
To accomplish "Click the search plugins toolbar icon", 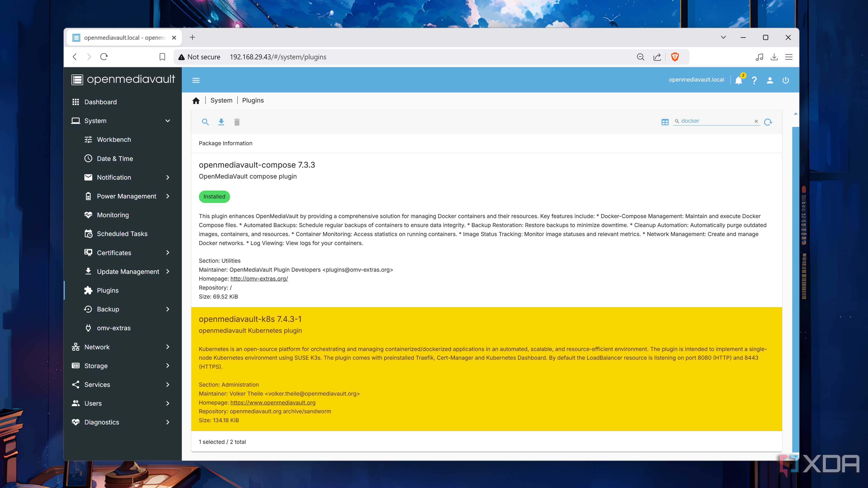I will tap(205, 122).
